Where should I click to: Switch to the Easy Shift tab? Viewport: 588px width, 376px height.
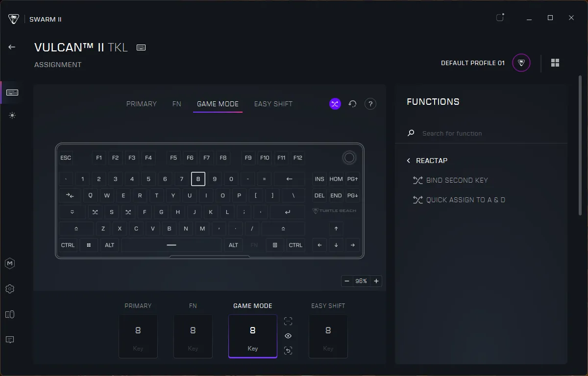coord(273,104)
